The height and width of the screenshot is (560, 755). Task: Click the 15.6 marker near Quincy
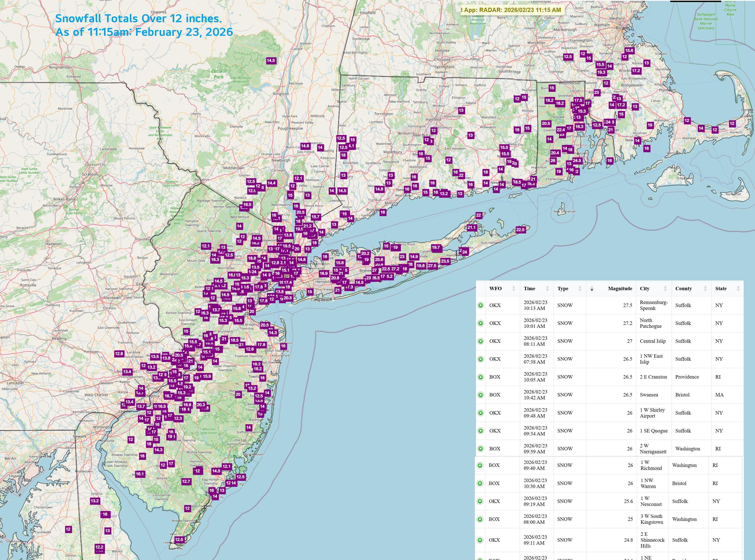tap(629, 51)
